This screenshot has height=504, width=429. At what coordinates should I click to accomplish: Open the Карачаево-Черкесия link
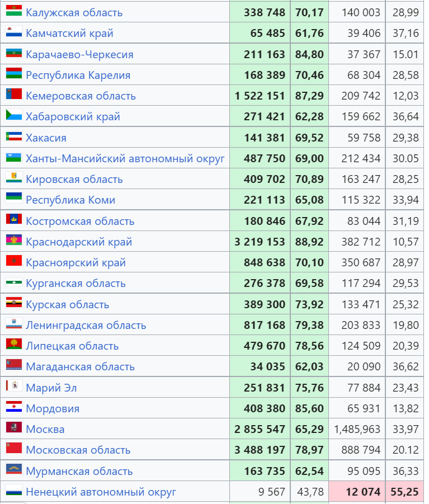coord(79,54)
